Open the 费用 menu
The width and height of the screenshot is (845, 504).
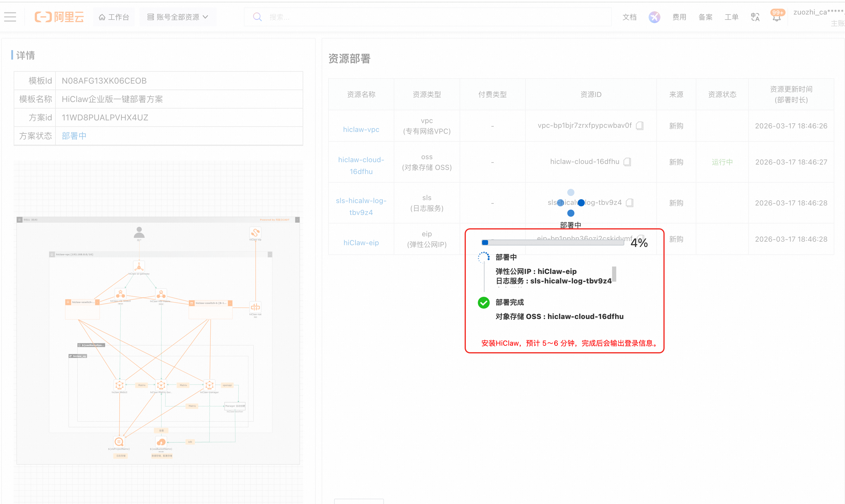pos(679,17)
